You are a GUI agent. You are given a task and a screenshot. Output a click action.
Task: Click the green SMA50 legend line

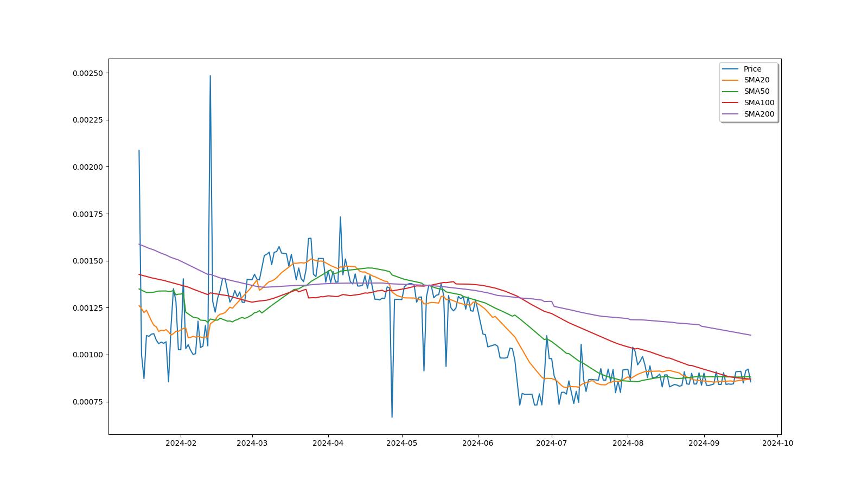pyautogui.click(x=731, y=92)
